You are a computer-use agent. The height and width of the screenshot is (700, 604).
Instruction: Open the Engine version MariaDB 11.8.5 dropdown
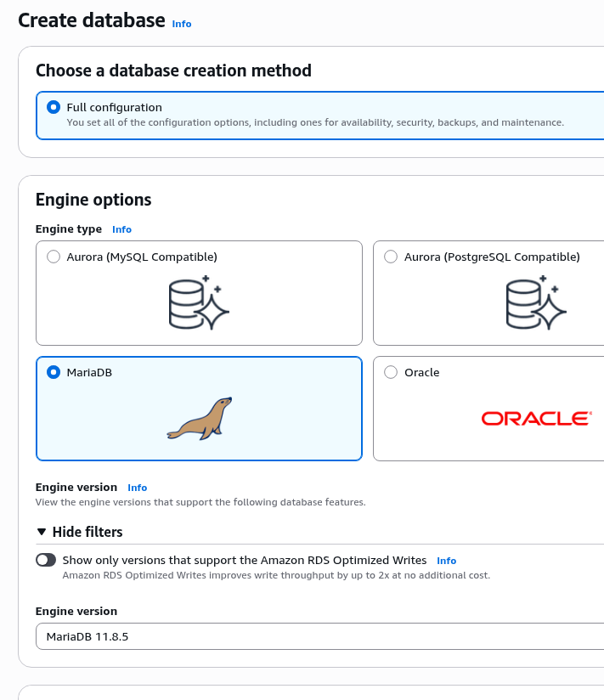tap(319, 636)
